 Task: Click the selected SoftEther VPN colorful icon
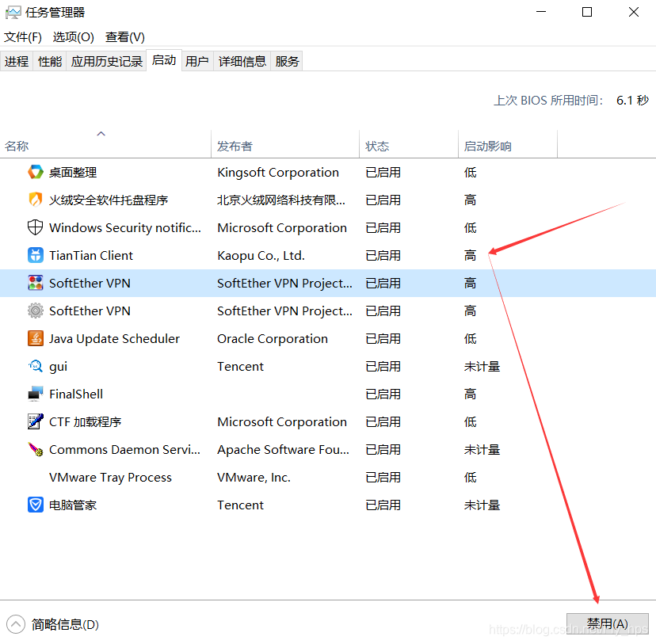point(35,283)
